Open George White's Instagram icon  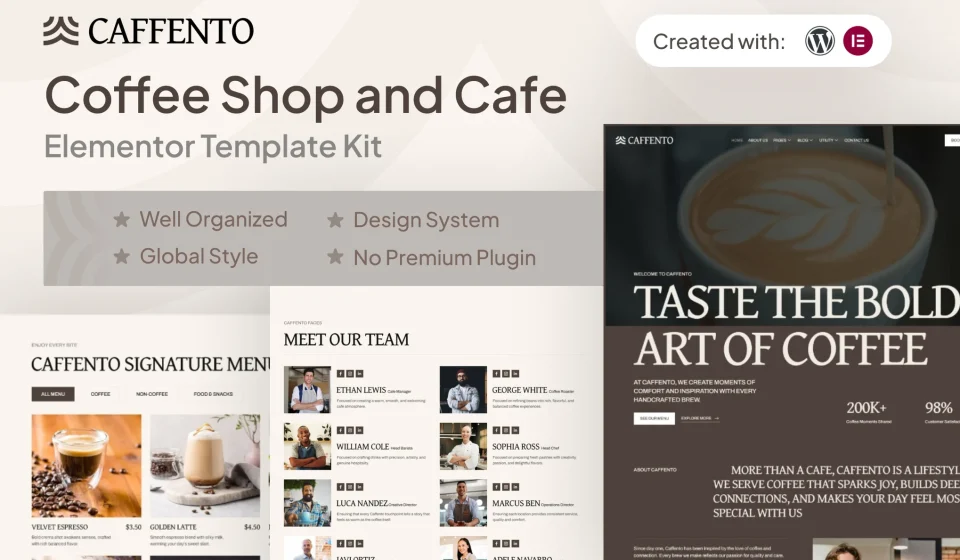(506, 373)
